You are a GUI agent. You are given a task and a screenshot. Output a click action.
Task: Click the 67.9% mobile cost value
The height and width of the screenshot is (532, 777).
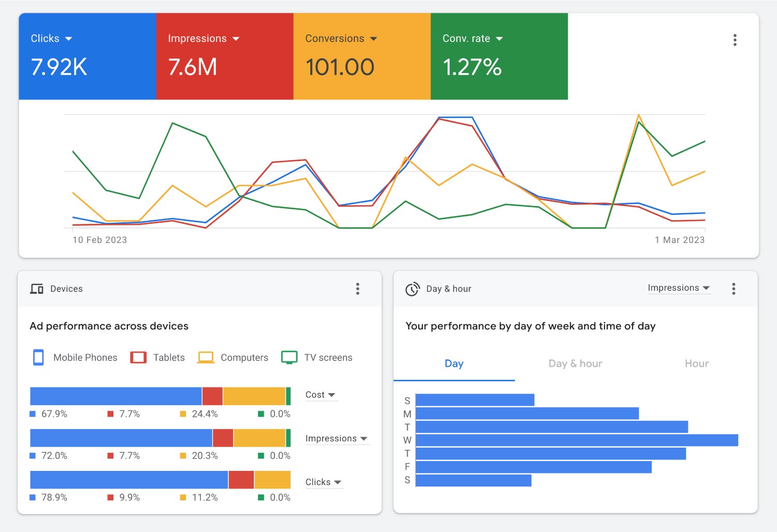pos(54,414)
